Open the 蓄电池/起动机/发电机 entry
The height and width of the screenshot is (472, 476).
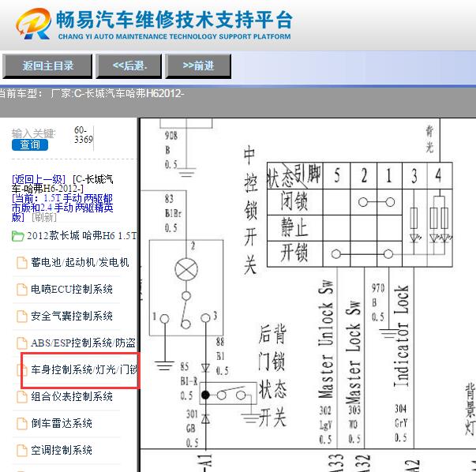click(80, 262)
